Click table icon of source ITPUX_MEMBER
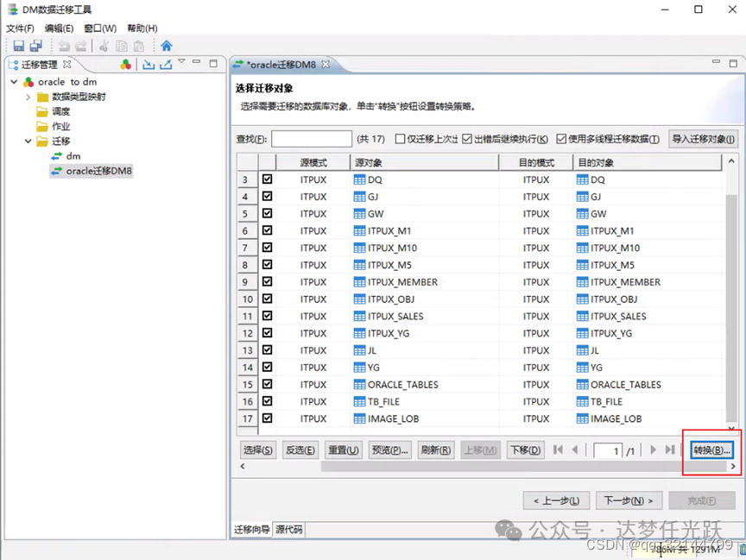Image resolution: width=746 pixels, height=560 pixels. click(x=360, y=282)
